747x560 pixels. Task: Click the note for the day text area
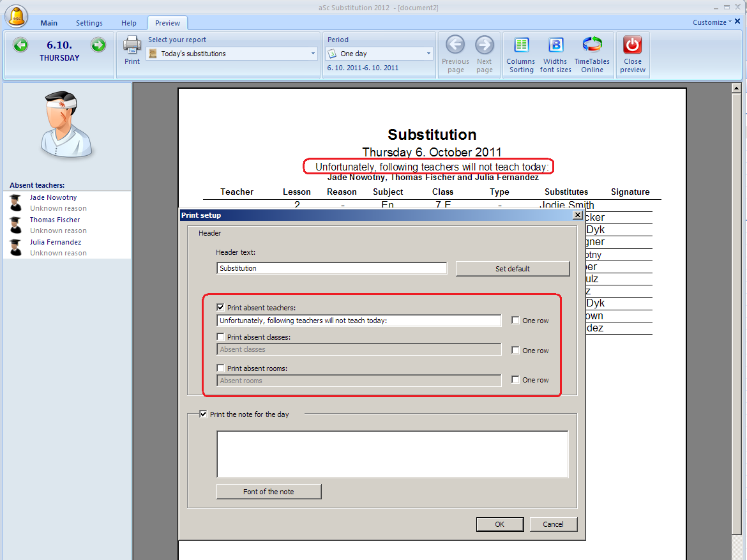click(x=393, y=454)
